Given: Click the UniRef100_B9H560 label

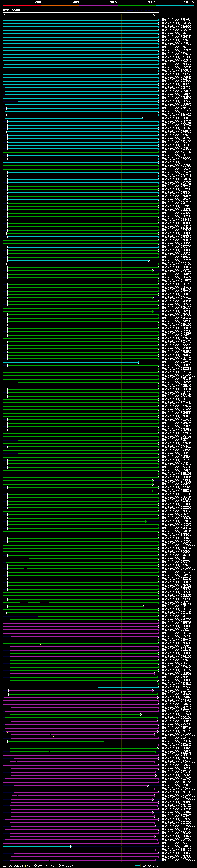Looking at the screenshot, I should point(177,101).
